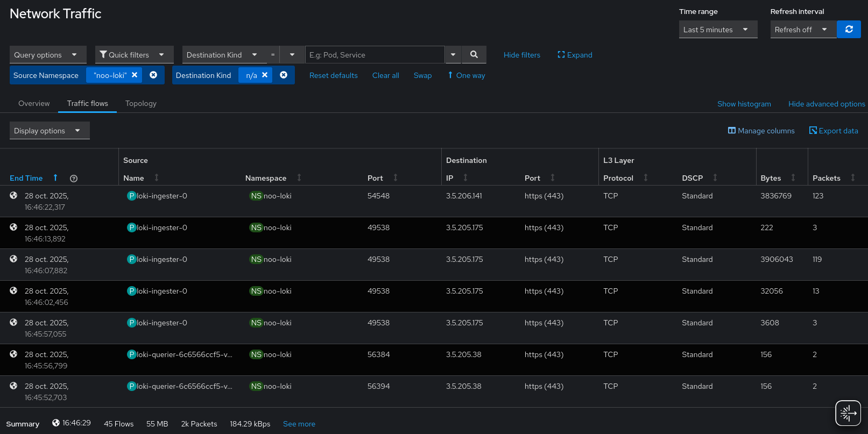
Task: Expand the Display options dropdown
Action: pos(49,131)
